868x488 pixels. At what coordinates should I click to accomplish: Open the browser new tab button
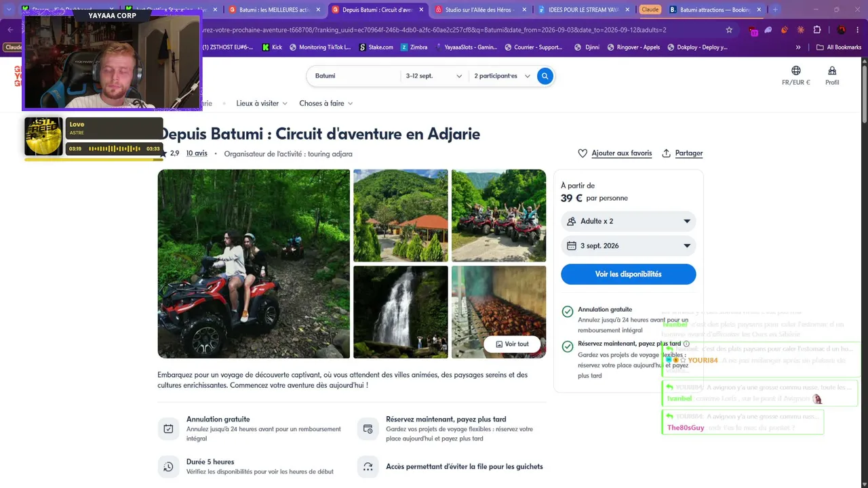tap(775, 9)
